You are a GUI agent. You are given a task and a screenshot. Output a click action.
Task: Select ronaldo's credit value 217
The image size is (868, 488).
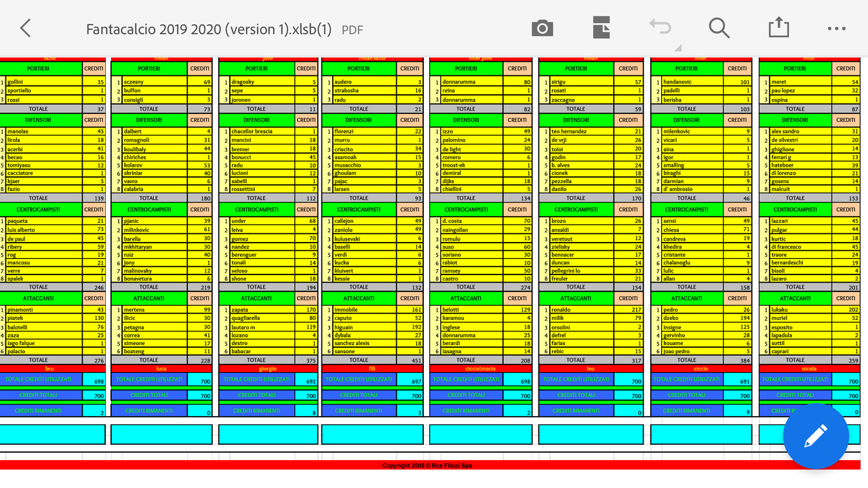[x=629, y=310]
